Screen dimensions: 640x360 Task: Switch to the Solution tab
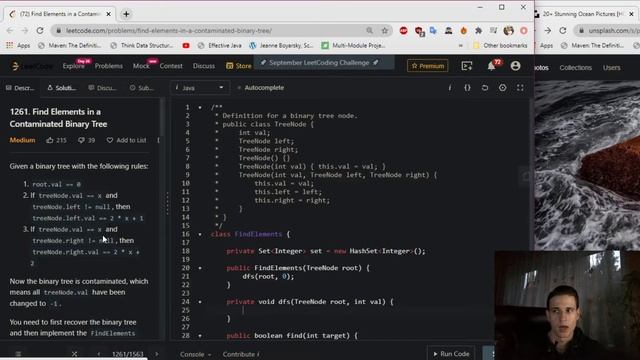[62, 88]
